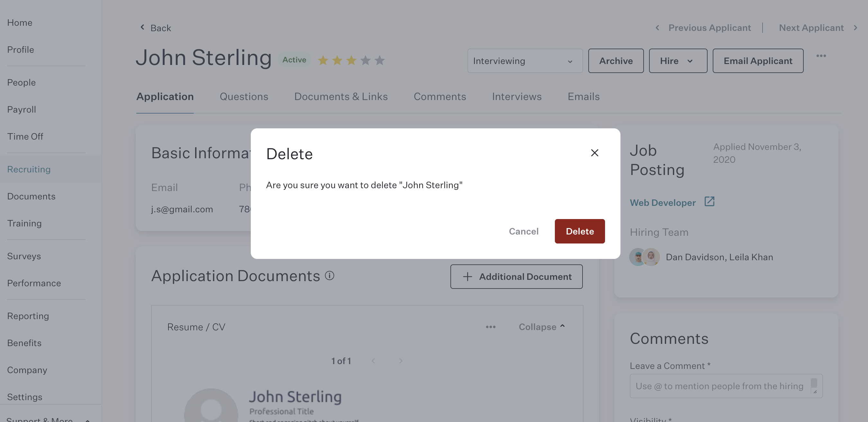The image size is (868, 422).
Task: Click the fifth rating star for John Sterling
Action: (380, 60)
